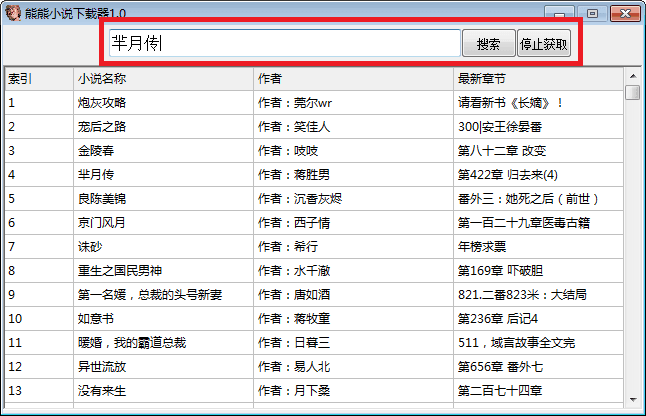Viewport: 646px width, 416px height.
Task: Sort by 索引 column header
Action: click(x=36, y=78)
